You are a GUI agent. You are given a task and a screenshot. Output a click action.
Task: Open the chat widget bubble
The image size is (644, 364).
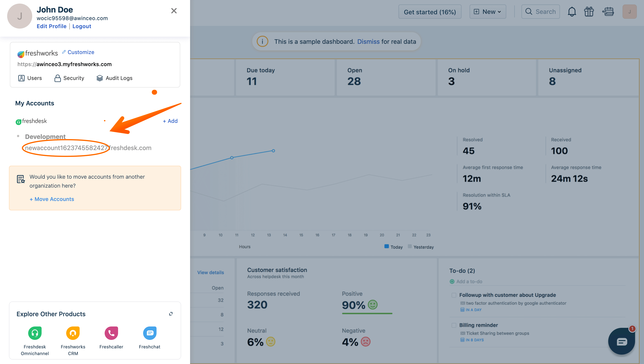tap(621, 341)
